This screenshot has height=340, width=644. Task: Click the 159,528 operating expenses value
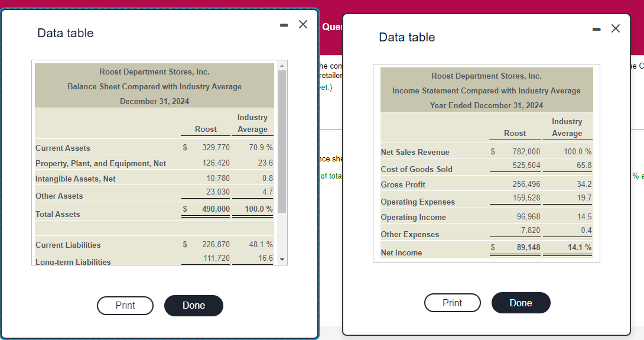(526, 197)
